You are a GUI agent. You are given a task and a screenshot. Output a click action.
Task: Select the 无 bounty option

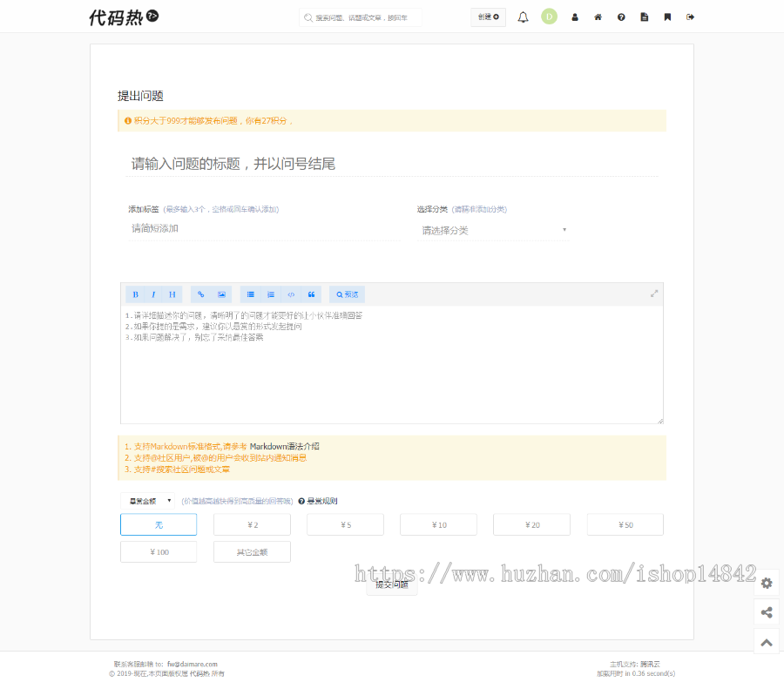tap(159, 524)
